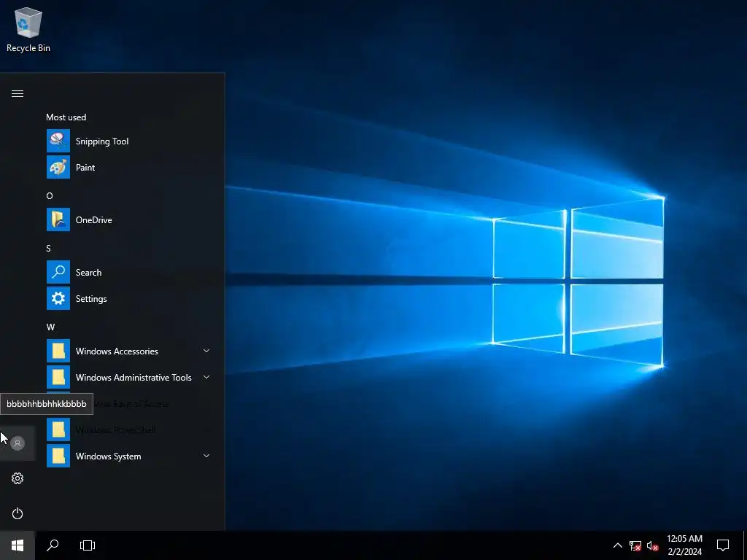
Task: Expand the Windows Accessories chevron
Action: [x=206, y=351]
